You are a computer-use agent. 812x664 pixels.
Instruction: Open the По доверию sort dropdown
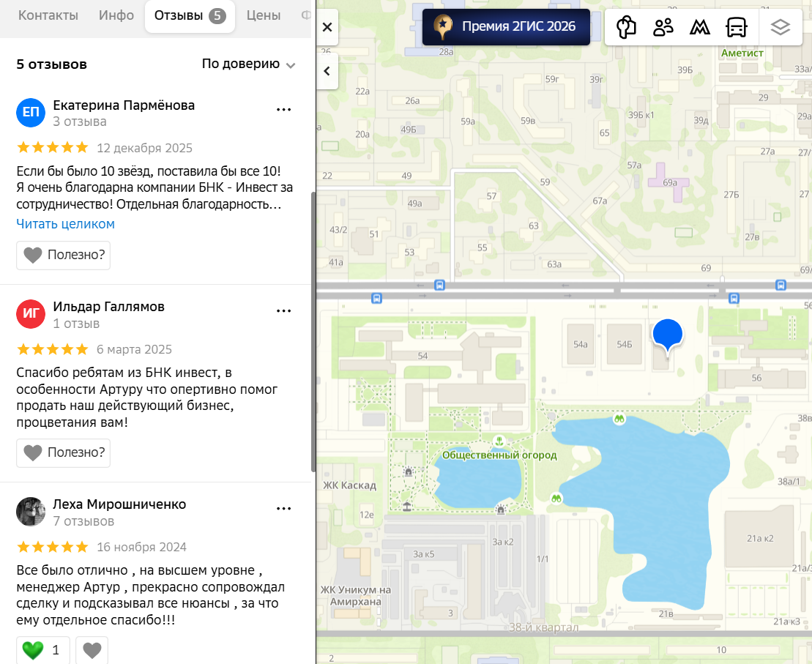(248, 64)
